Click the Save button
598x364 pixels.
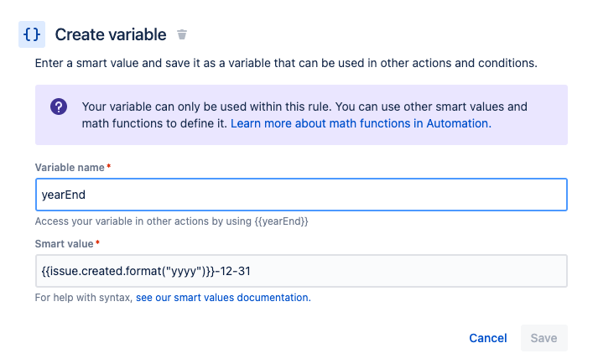pyautogui.click(x=543, y=338)
